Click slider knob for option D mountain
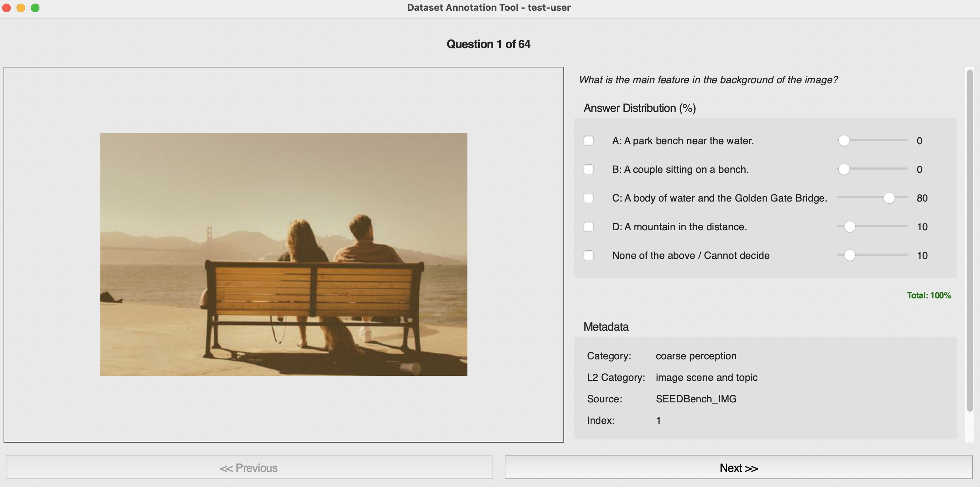Image resolution: width=980 pixels, height=487 pixels. tap(850, 227)
